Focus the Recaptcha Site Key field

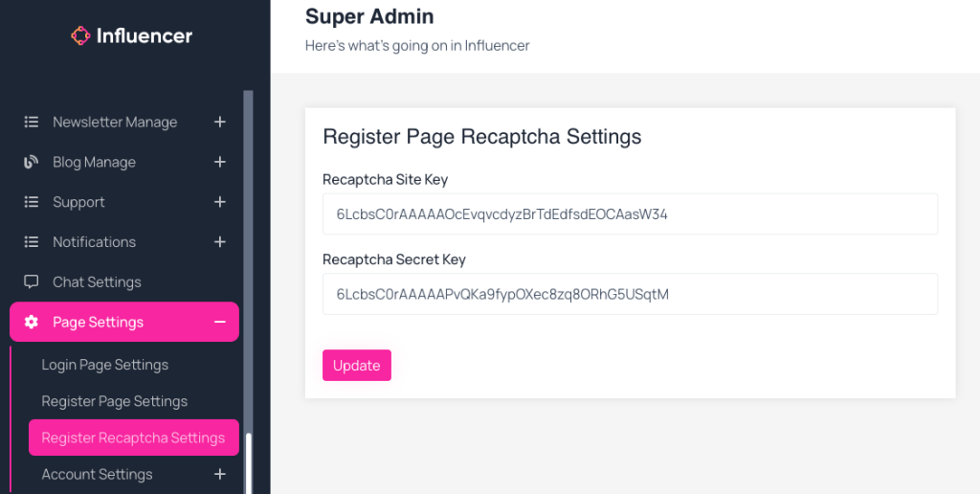tap(630, 214)
